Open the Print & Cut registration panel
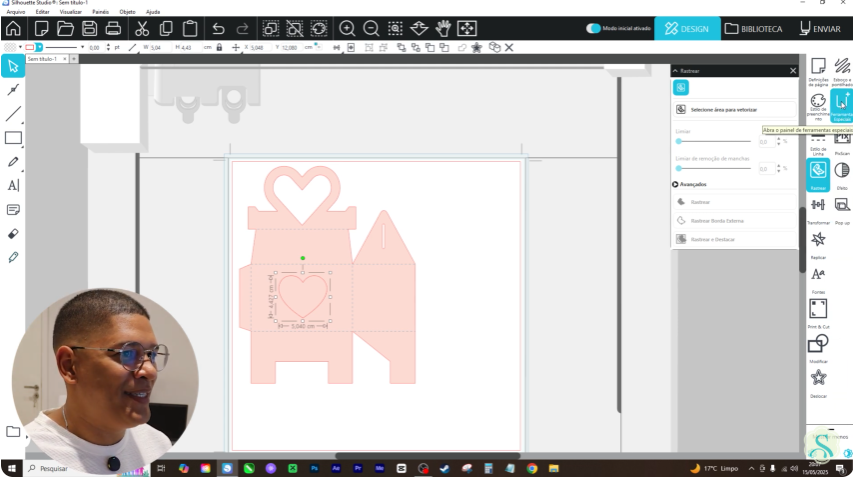Image resolution: width=853 pixels, height=477 pixels. (x=818, y=314)
